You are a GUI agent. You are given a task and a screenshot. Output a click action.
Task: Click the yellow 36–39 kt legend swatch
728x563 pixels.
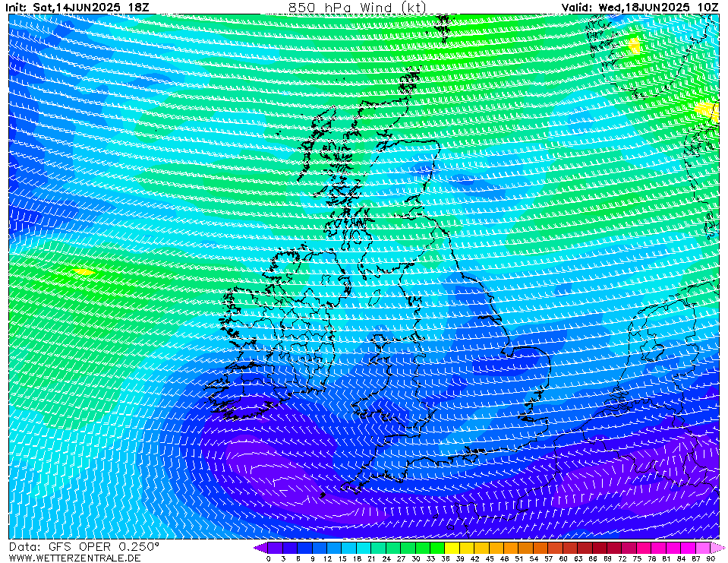click(452, 548)
